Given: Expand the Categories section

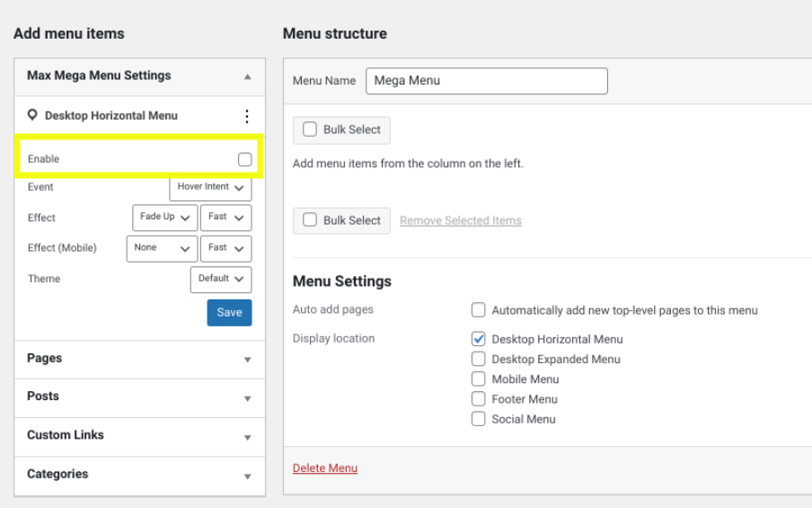Looking at the screenshot, I should click(x=140, y=476).
